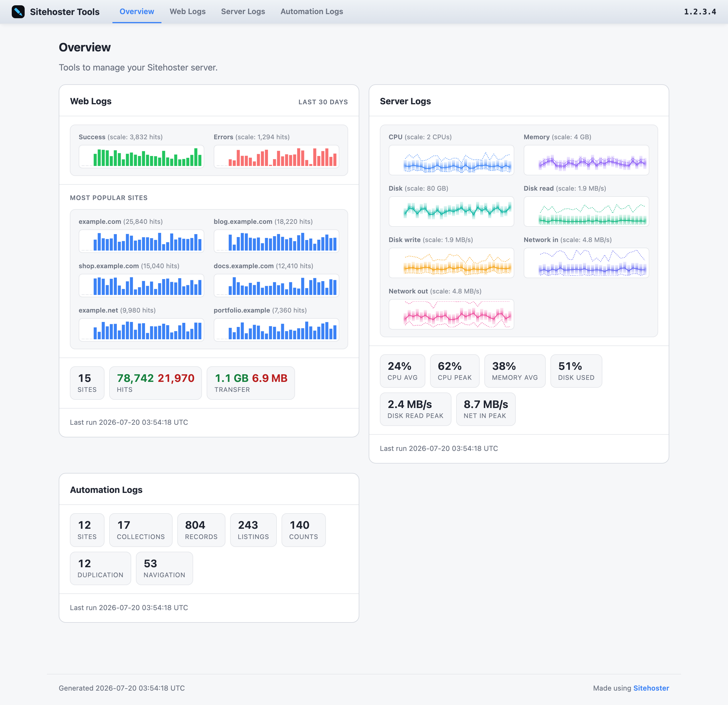Click the Network out scale label
Image resolution: width=728 pixels, height=705 pixels.
pos(435,291)
